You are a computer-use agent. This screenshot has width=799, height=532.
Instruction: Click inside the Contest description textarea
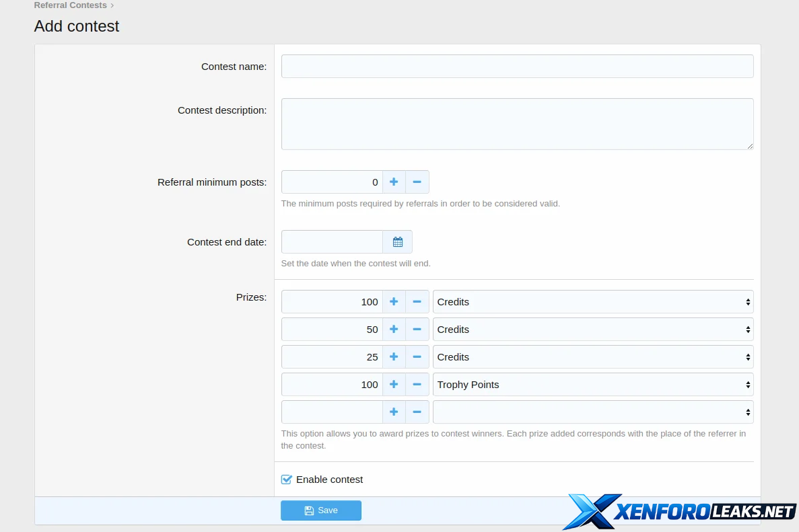click(x=517, y=124)
